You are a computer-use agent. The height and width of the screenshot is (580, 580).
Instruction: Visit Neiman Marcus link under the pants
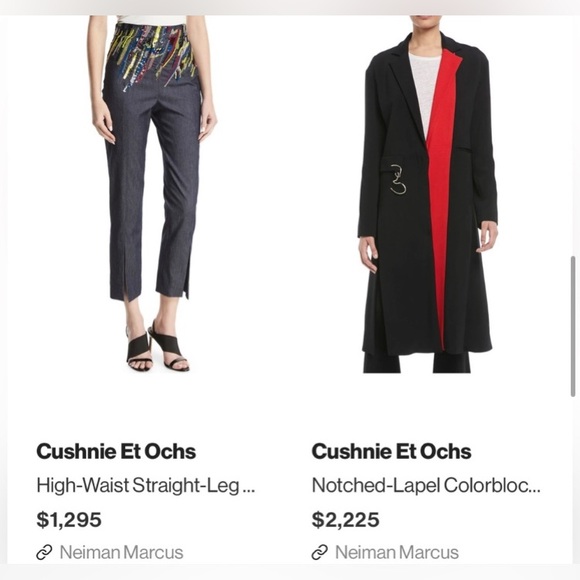click(121, 553)
